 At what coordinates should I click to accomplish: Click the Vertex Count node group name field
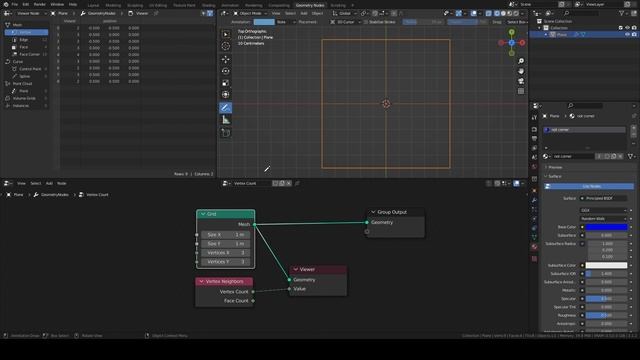pos(252,184)
